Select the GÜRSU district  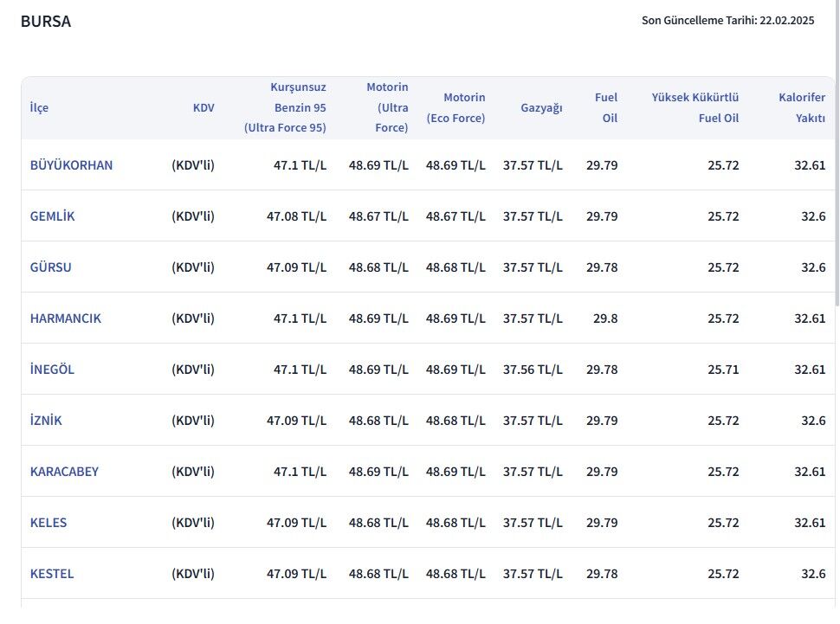(x=49, y=267)
